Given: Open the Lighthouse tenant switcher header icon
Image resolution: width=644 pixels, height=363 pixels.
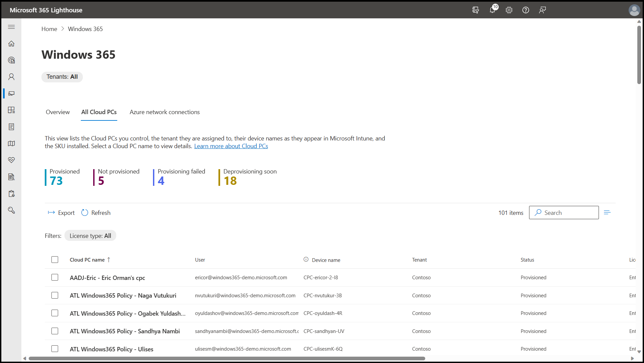Looking at the screenshot, I should pyautogui.click(x=476, y=10).
